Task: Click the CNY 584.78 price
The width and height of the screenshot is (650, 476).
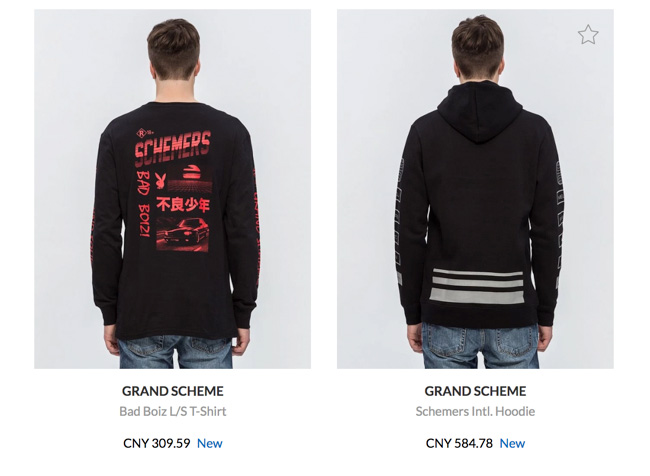Action: [x=459, y=443]
